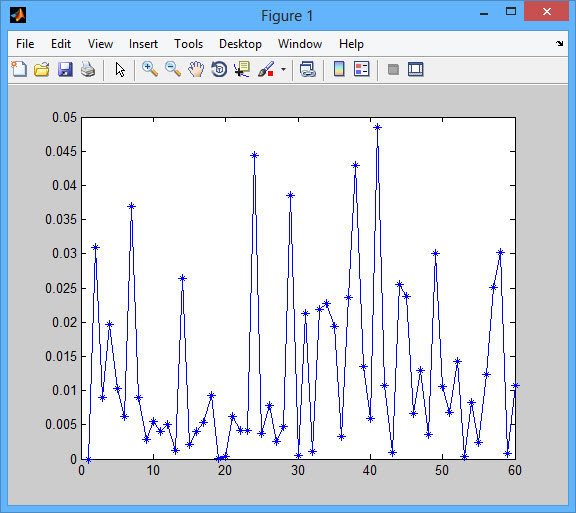Image resolution: width=576 pixels, height=513 pixels.
Task: Toggle the Data Cursor tool
Action: click(x=242, y=69)
